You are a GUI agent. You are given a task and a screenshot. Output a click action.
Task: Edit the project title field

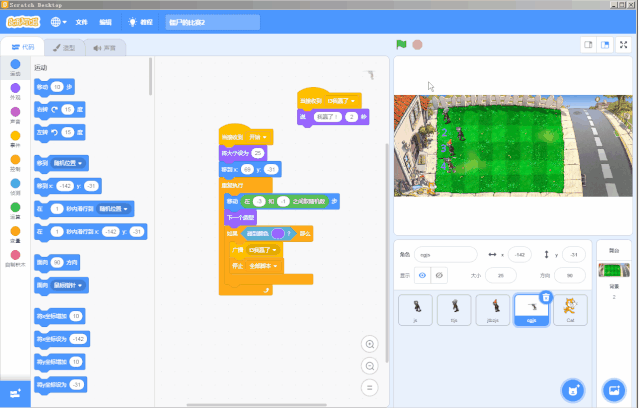pyautogui.click(x=212, y=22)
